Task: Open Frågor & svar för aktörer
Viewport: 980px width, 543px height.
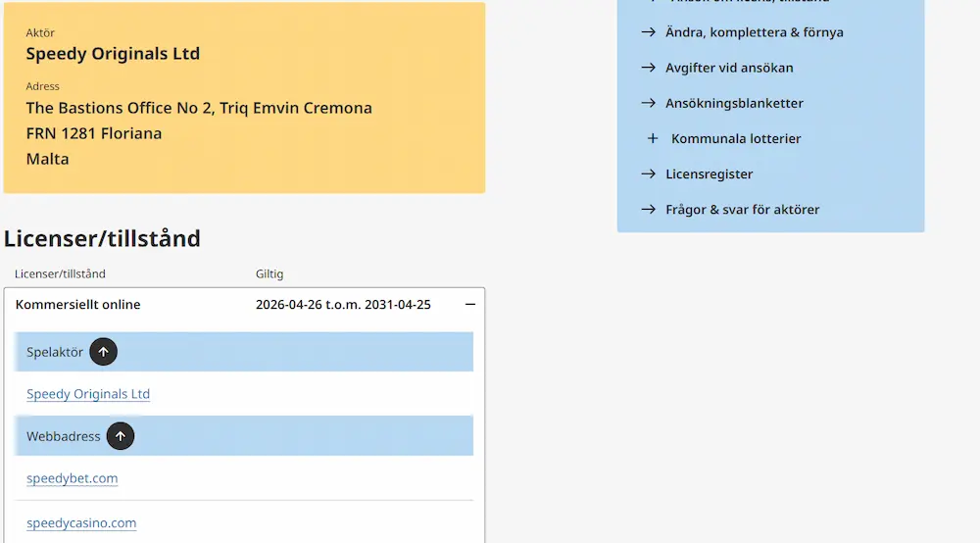Action: coord(743,210)
